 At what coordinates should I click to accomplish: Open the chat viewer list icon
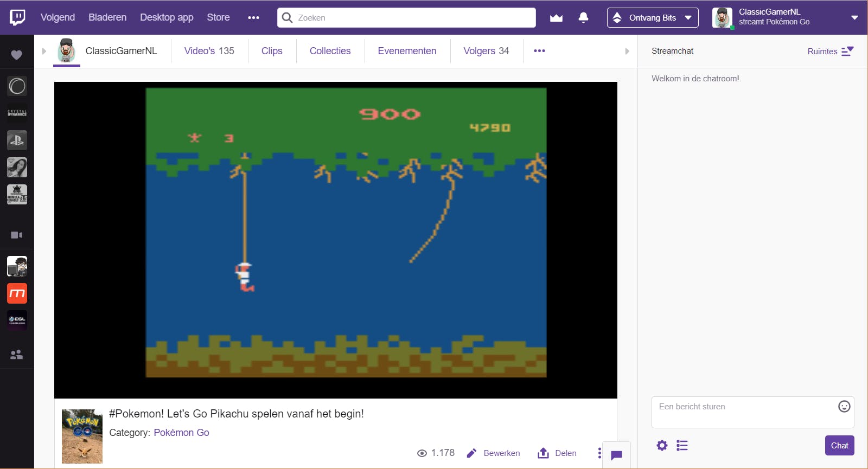(x=682, y=446)
